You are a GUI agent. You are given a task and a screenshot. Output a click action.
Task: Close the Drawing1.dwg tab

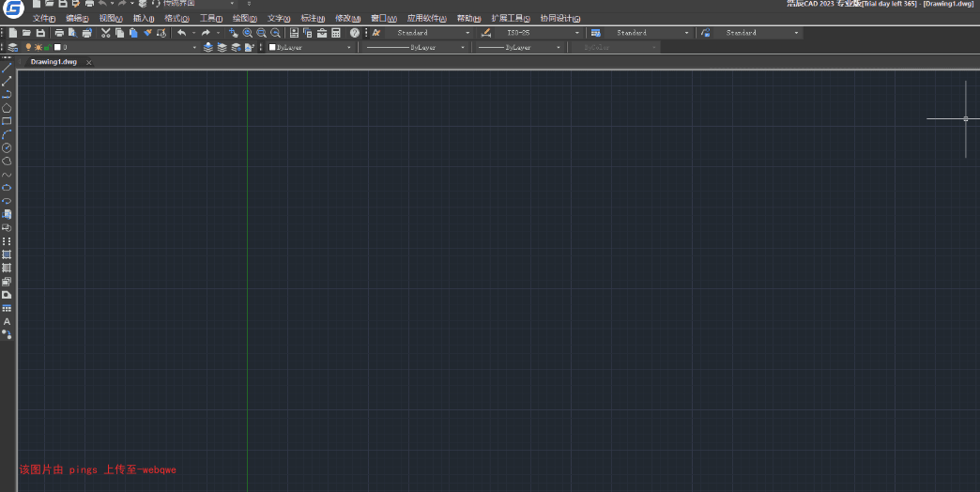click(x=89, y=63)
